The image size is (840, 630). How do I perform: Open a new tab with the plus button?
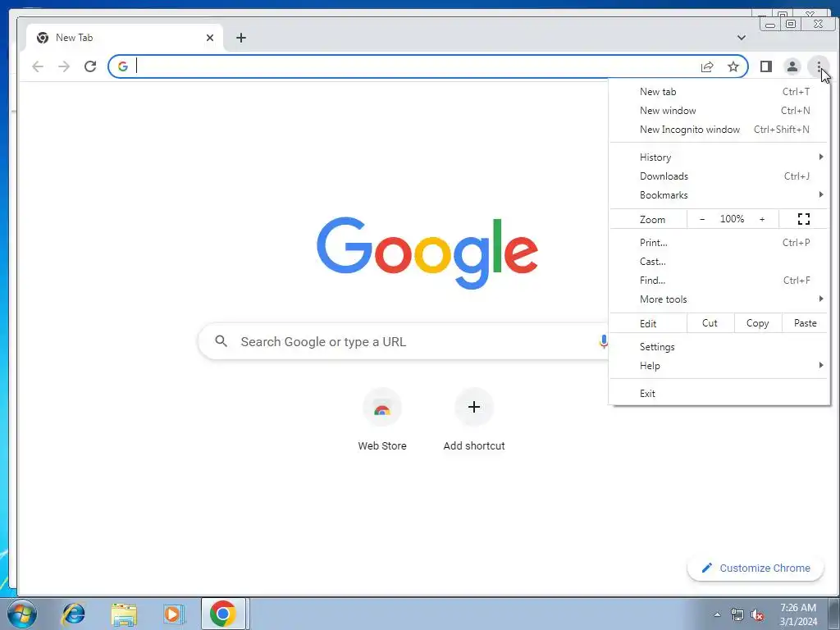241,38
